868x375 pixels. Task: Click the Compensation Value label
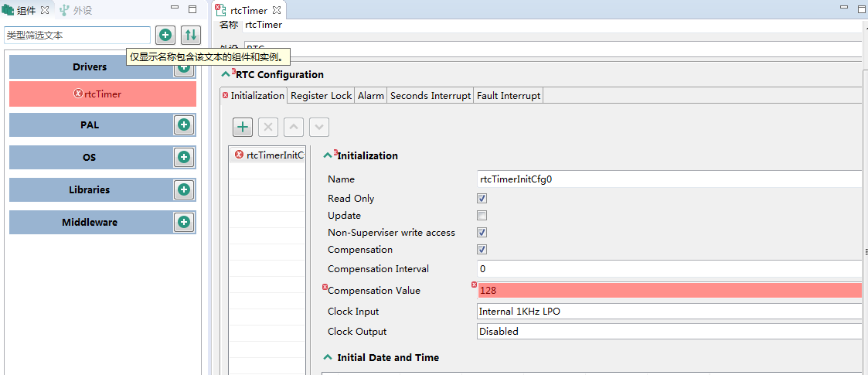click(x=373, y=290)
